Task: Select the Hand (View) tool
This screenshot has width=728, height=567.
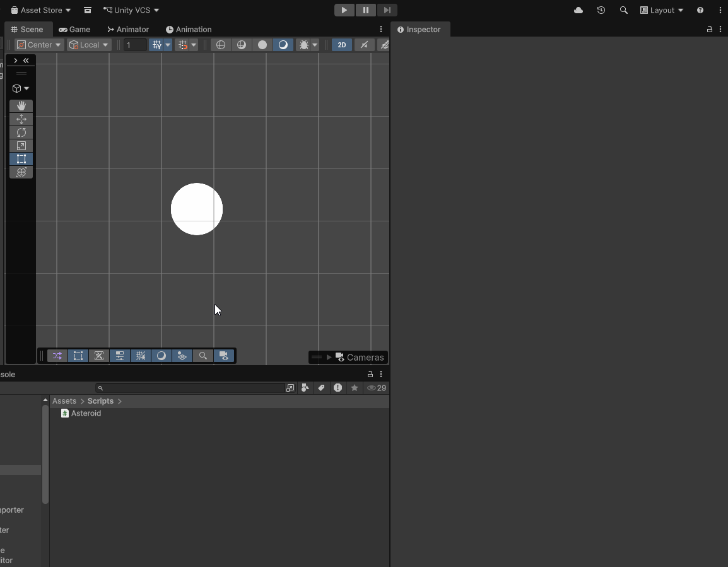Action: coord(21,106)
